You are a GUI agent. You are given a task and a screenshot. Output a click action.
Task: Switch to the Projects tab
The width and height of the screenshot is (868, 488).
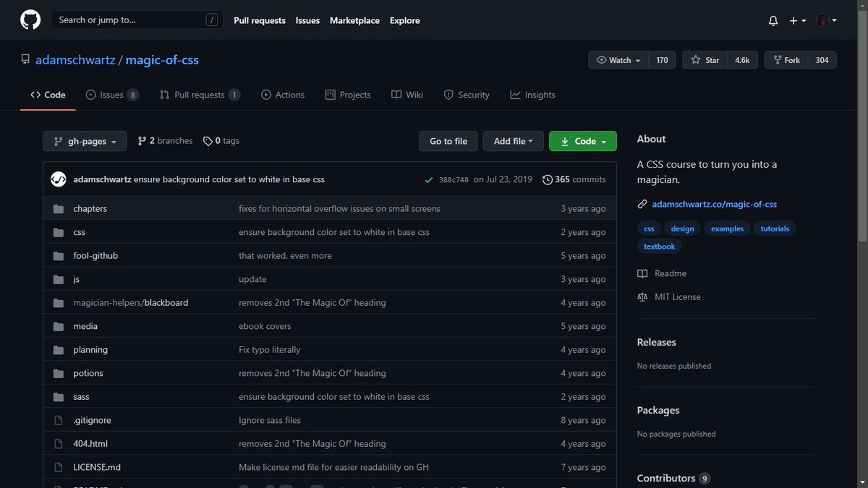348,95
